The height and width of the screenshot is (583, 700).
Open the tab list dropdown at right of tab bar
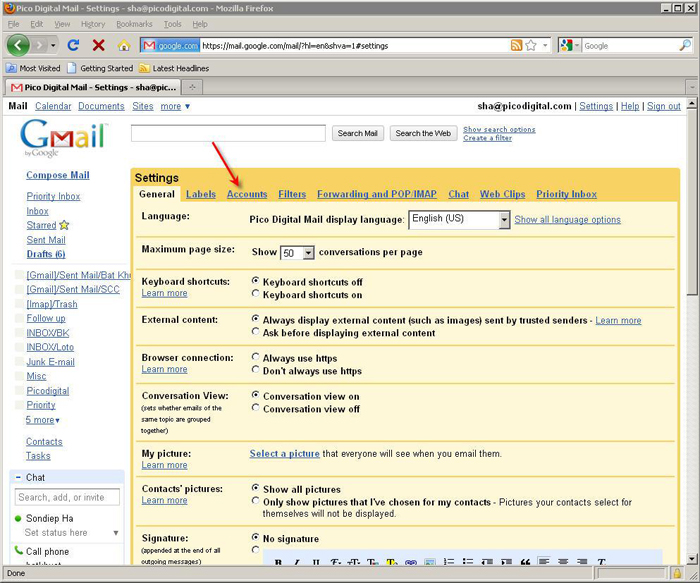(692, 87)
